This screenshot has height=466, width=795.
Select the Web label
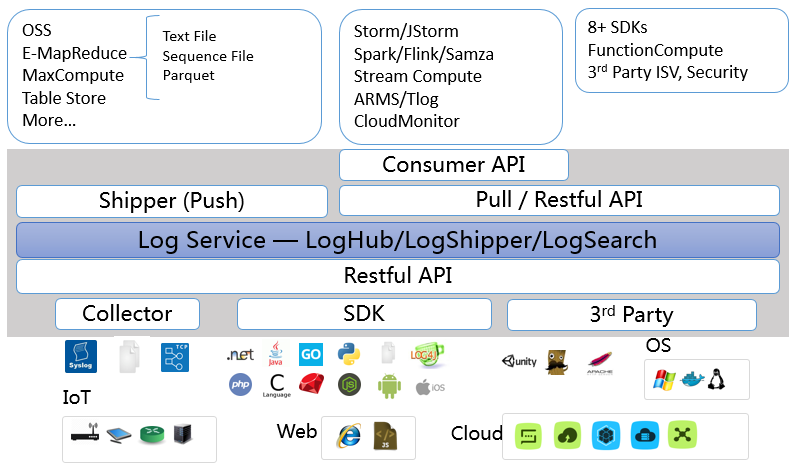point(297,432)
